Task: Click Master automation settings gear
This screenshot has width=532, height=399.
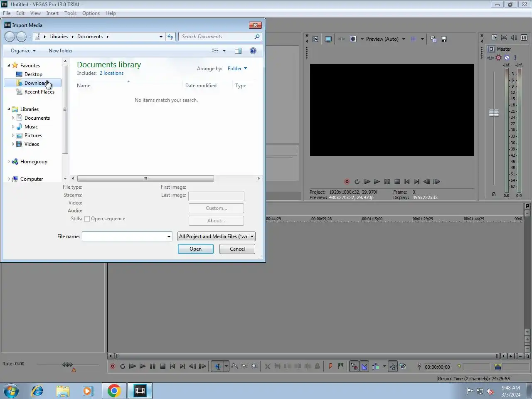Action: [499, 58]
